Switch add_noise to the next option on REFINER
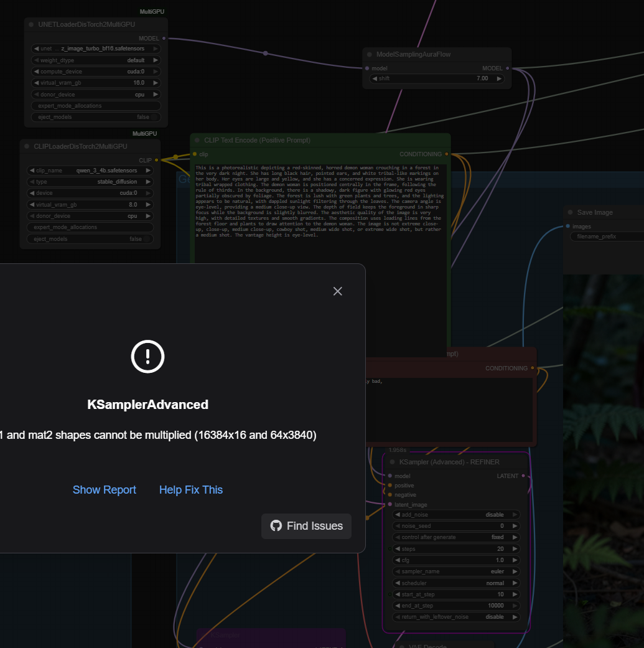Screen dimensions: 644x648 click(x=515, y=515)
